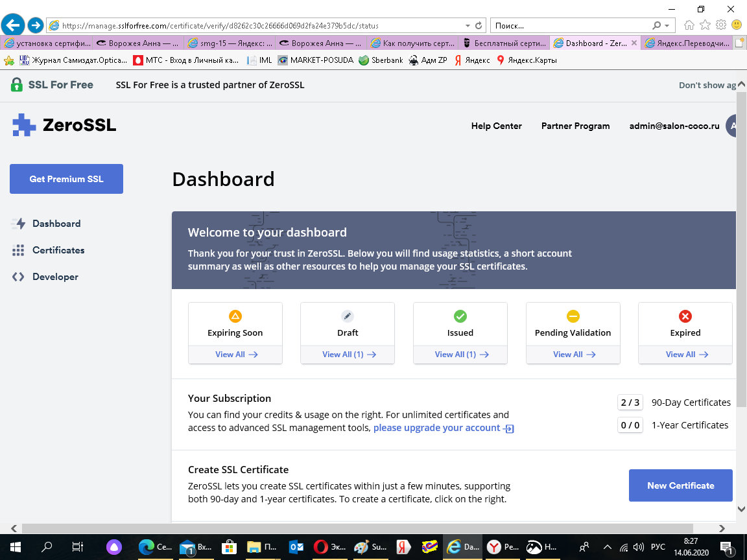This screenshot has width=747, height=560.
Task: Refresh the page using the reload icon
Action: click(x=479, y=26)
